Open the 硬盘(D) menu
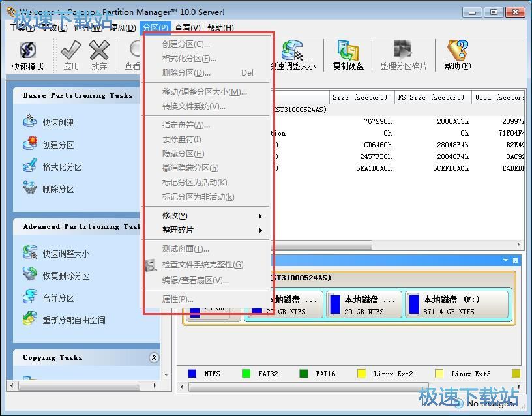This screenshot has height=416, width=532. [123, 28]
